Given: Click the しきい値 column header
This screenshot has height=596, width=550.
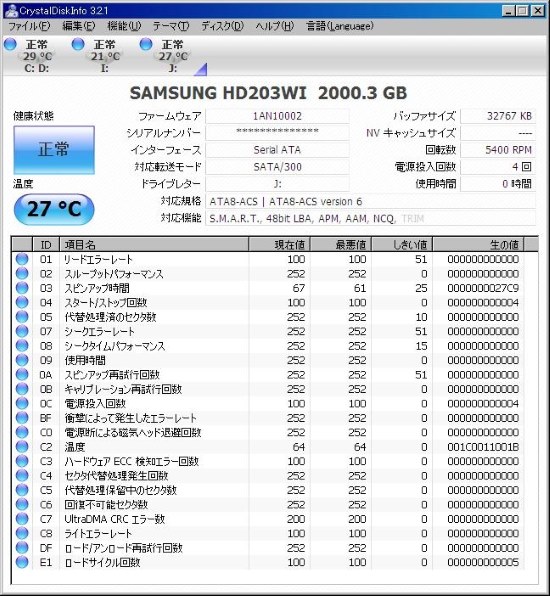Looking at the screenshot, I should 402,244.
